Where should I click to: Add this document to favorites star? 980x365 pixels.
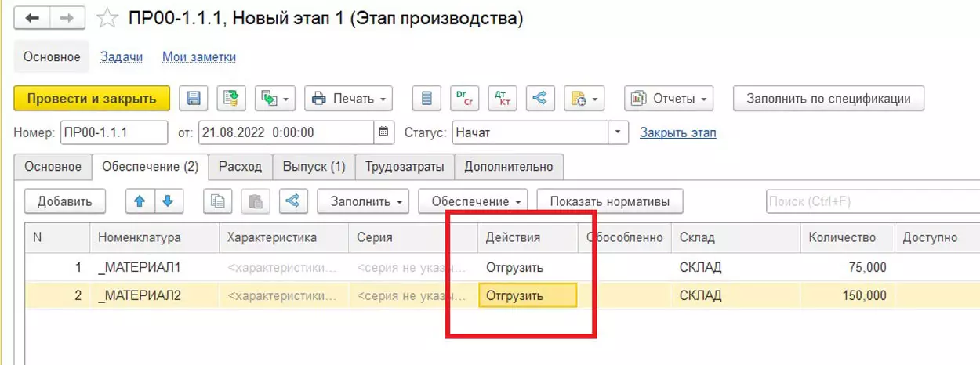tap(107, 18)
